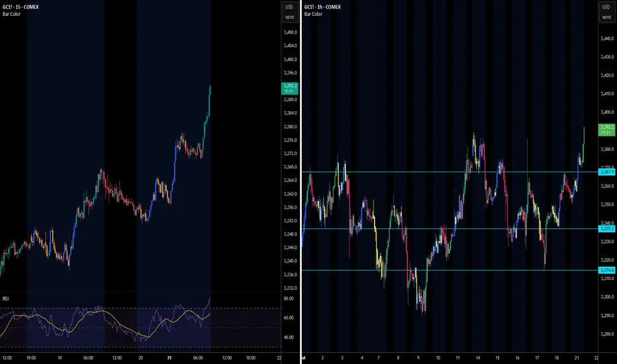The image size is (617, 364).
Task: Open USD currency selector on 15-minute chart
Action: [289, 7]
